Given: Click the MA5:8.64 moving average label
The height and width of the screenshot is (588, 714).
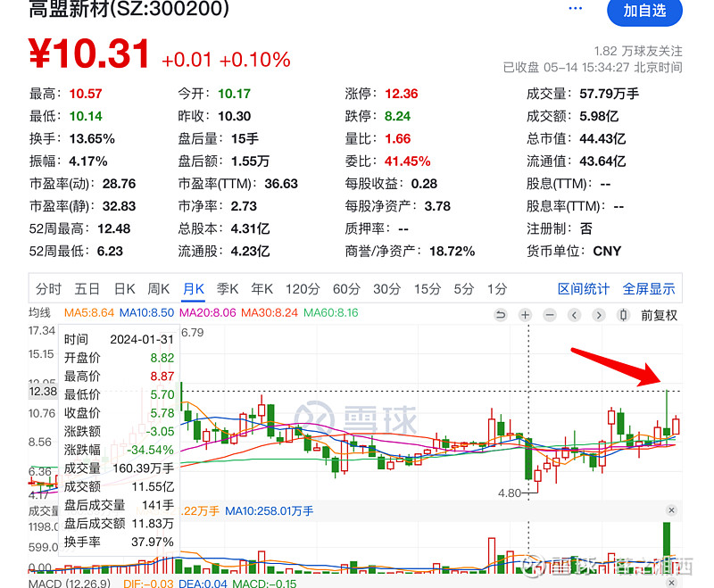Looking at the screenshot, I should [89, 312].
